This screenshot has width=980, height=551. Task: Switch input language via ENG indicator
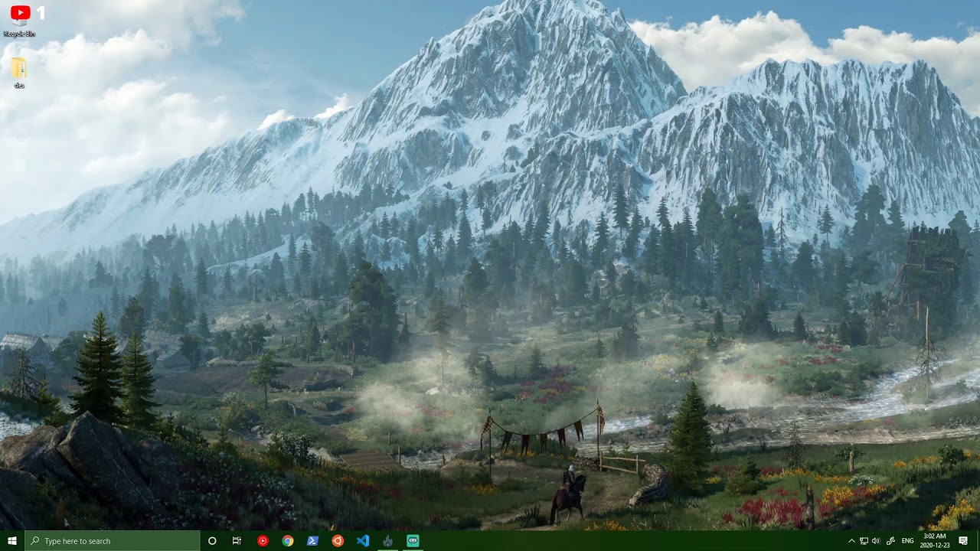click(x=908, y=541)
